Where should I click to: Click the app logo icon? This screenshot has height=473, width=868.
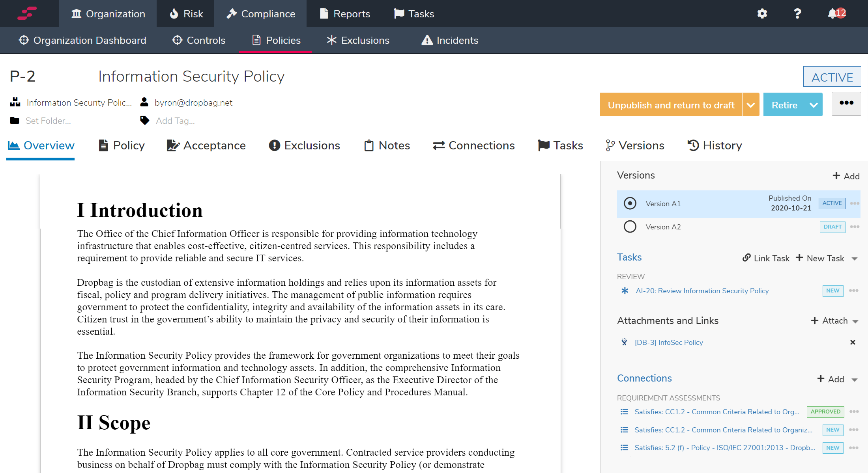pos(27,13)
